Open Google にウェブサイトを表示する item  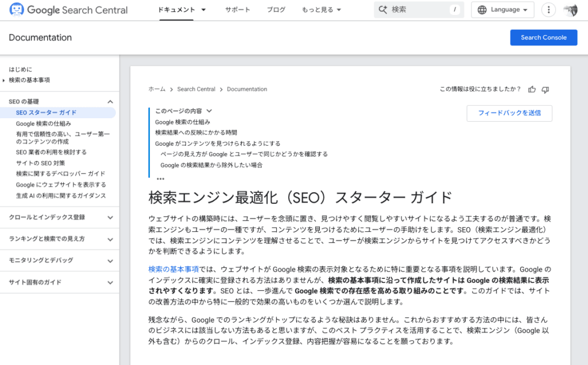[61, 184]
